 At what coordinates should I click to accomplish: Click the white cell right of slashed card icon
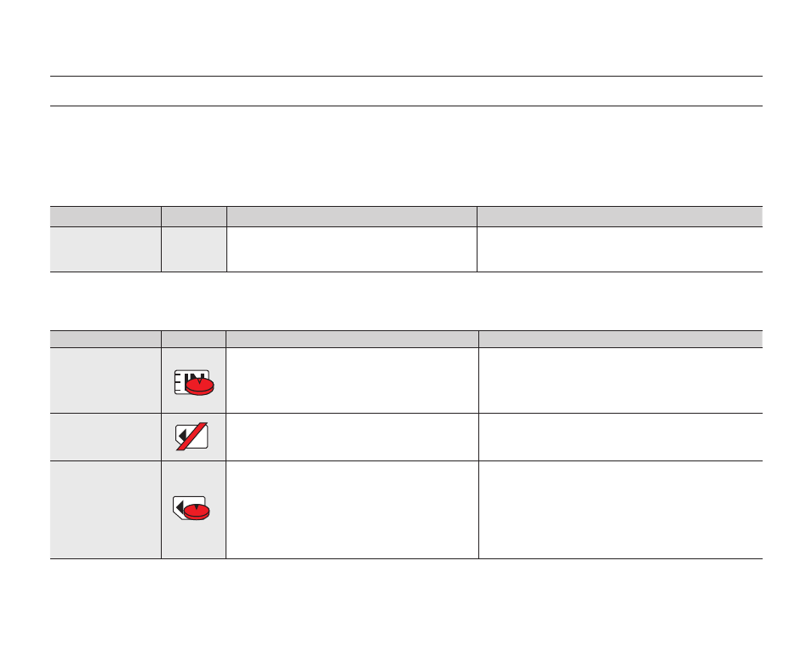[352, 438]
